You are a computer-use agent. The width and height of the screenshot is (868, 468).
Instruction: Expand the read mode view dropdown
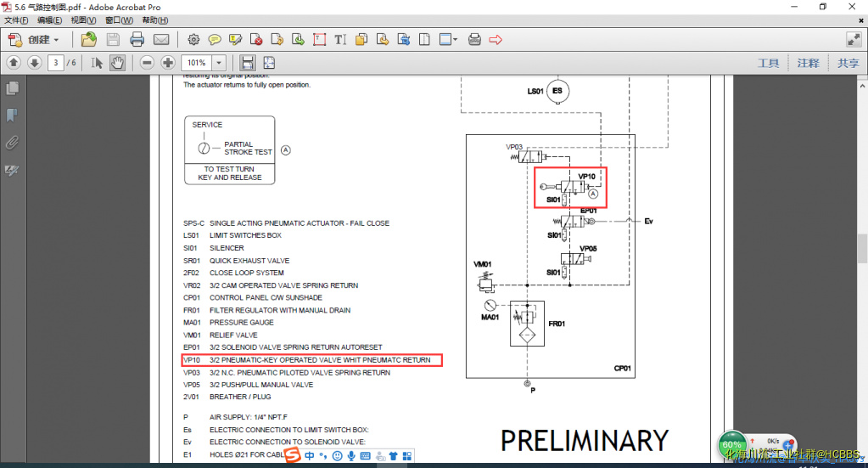click(x=455, y=39)
